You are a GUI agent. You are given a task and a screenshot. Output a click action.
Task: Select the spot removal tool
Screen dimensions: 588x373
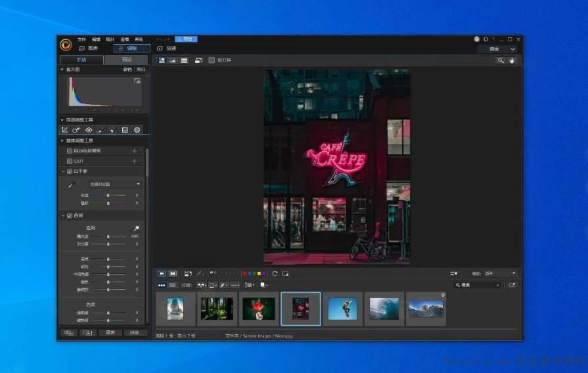pyautogui.click(x=76, y=130)
